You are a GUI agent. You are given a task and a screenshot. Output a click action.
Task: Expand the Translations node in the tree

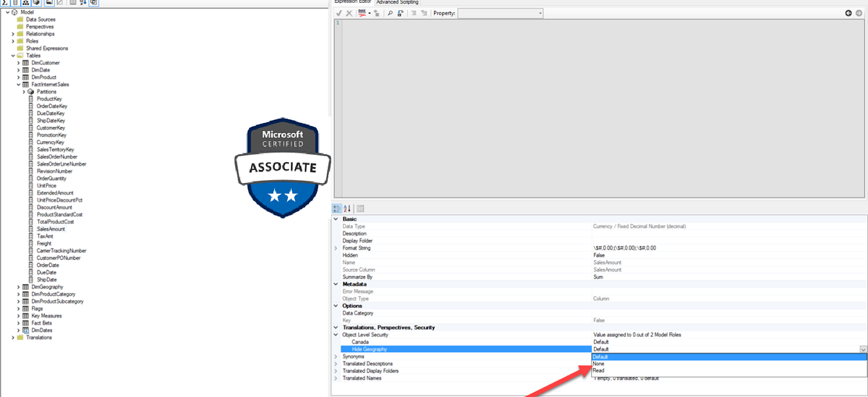tap(12, 338)
